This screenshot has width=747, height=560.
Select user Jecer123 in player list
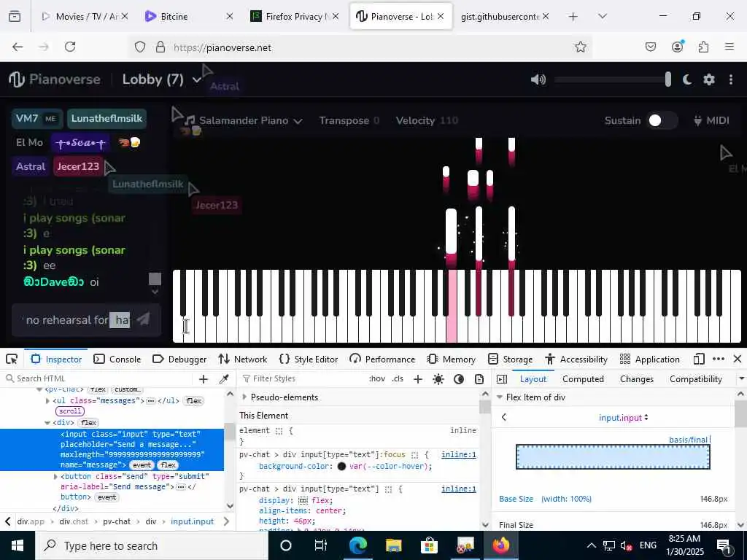click(x=78, y=166)
